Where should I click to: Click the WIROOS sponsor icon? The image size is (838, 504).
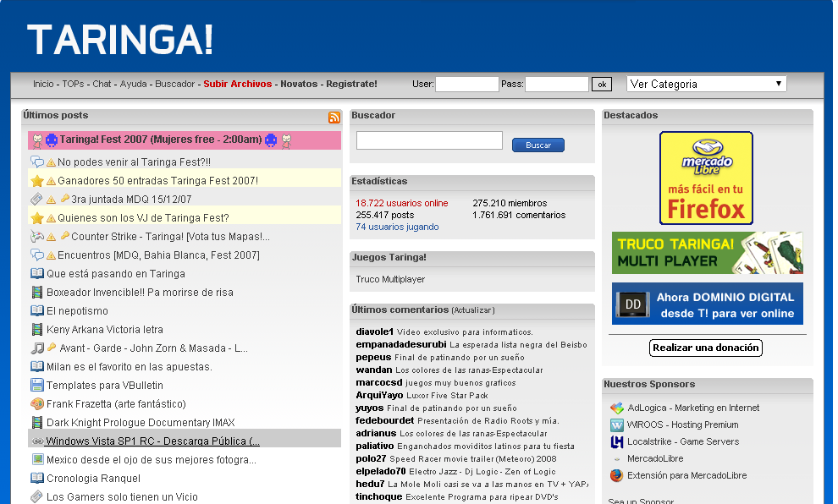617,425
